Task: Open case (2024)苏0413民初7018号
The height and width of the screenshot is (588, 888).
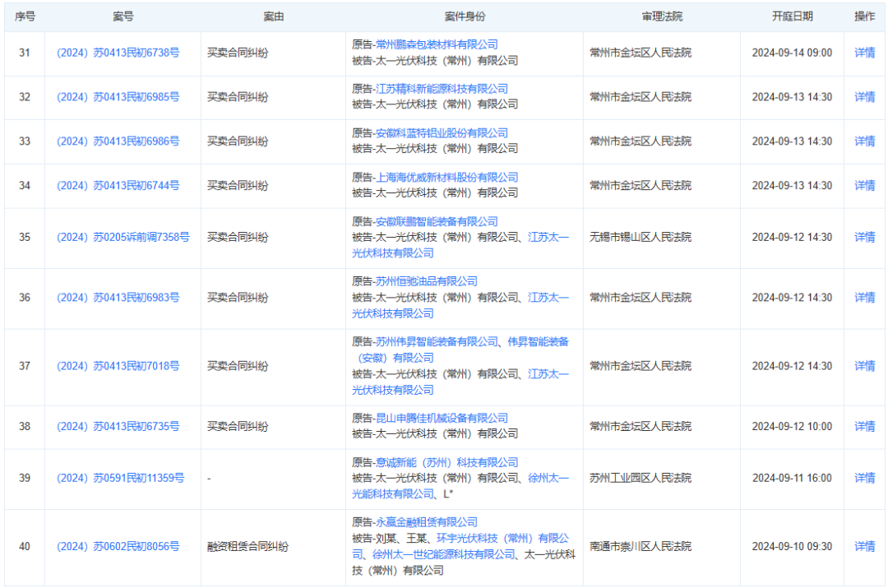Action: point(118,366)
